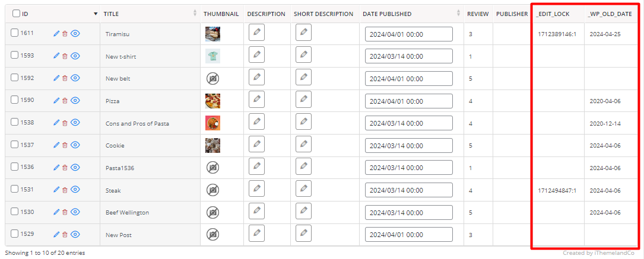644x259 pixels.
Task: View the Pizza post with eye icon
Action: click(75, 100)
